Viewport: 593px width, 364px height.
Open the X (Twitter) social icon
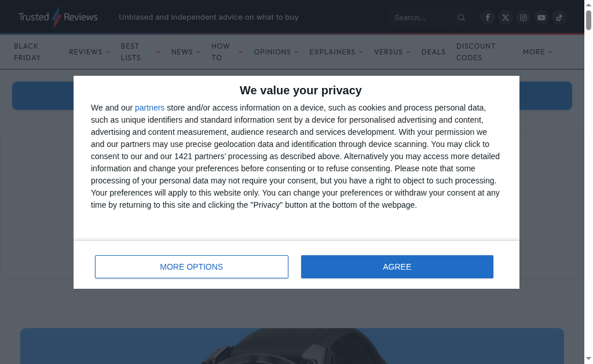506,17
